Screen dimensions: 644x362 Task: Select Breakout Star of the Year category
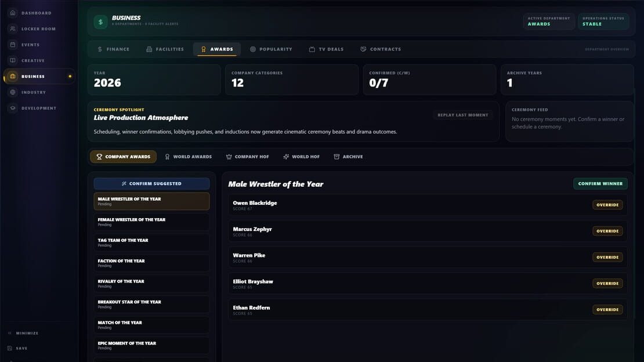tap(151, 304)
